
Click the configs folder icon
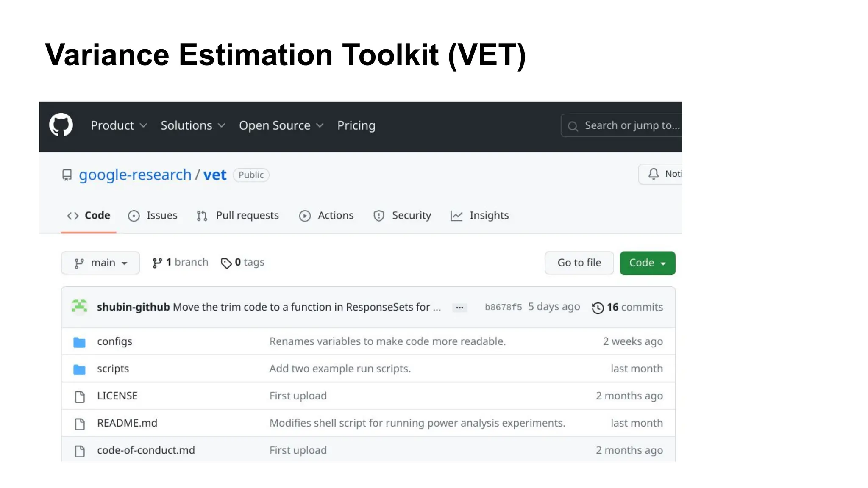79,342
